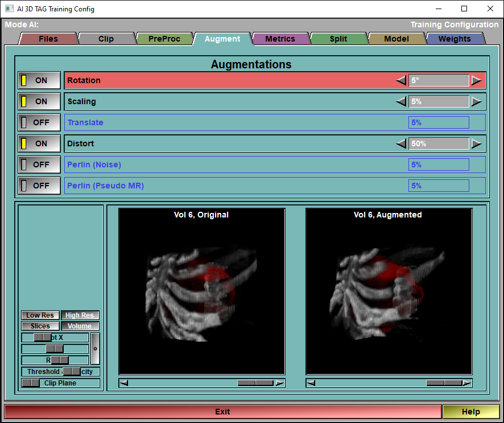Click the Clip Plane slider
The image size is (504, 423).
pos(60,383)
